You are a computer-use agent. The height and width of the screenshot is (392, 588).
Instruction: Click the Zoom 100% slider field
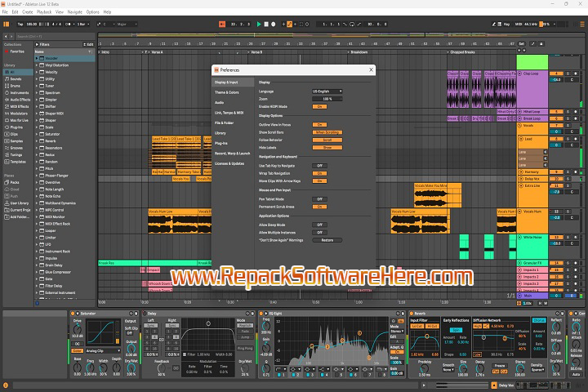pyautogui.click(x=327, y=99)
